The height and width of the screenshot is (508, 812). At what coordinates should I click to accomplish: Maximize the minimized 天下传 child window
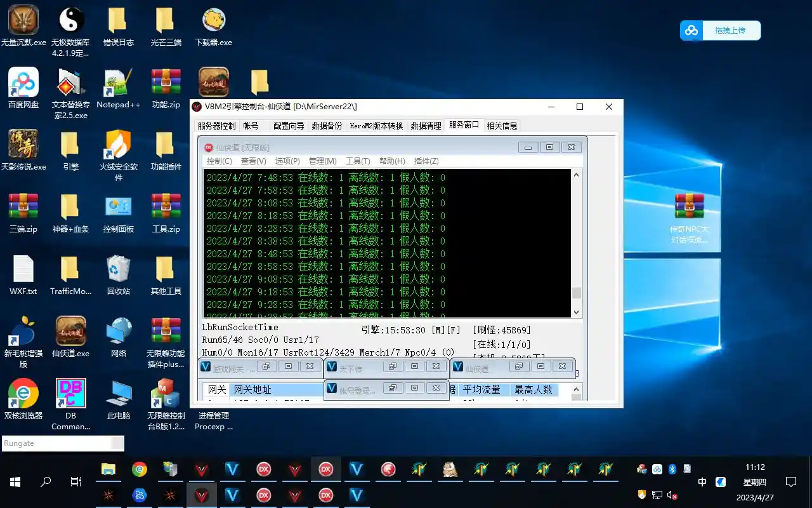[414, 366]
